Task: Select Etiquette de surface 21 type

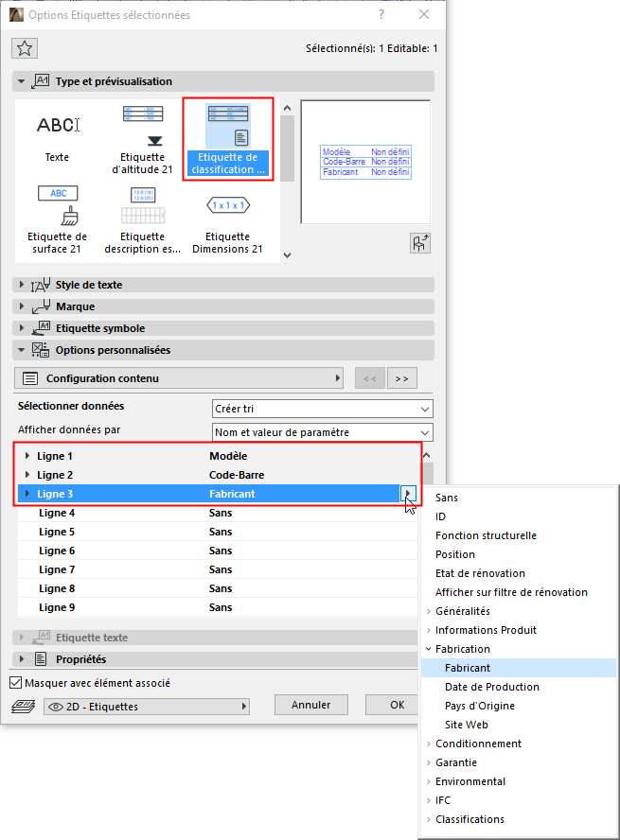Action: [x=57, y=219]
